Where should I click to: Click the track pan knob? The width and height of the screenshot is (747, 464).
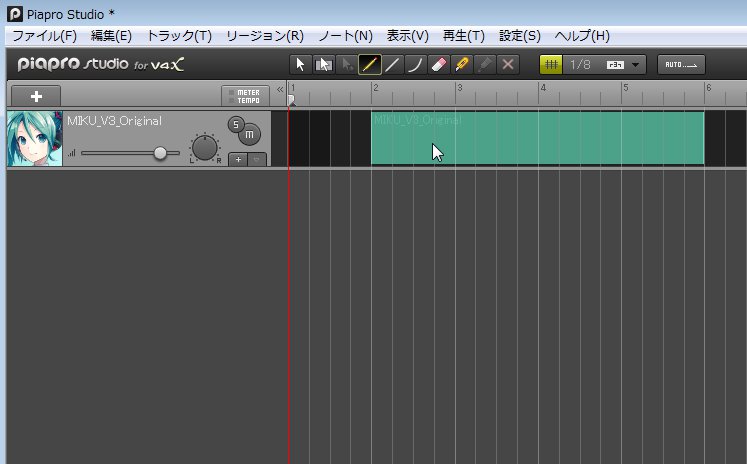point(205,148)
